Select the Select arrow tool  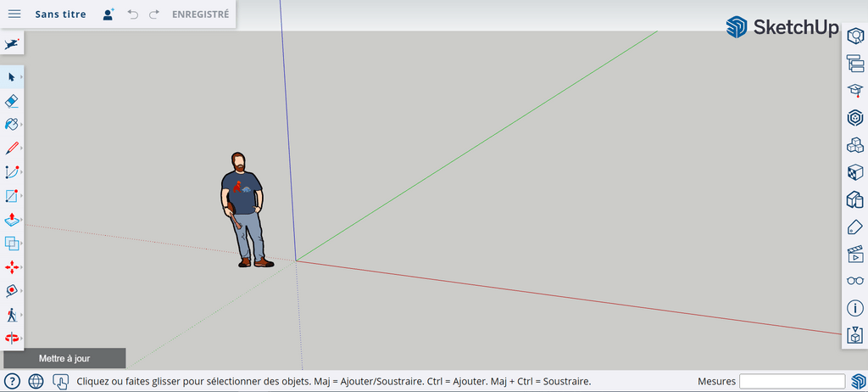click(x=11, y=76)
